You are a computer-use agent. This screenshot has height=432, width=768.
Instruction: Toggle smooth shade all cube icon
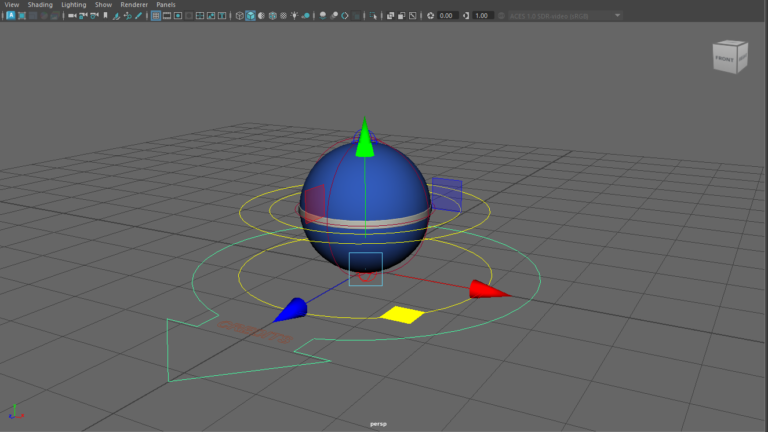click(250, 16)
